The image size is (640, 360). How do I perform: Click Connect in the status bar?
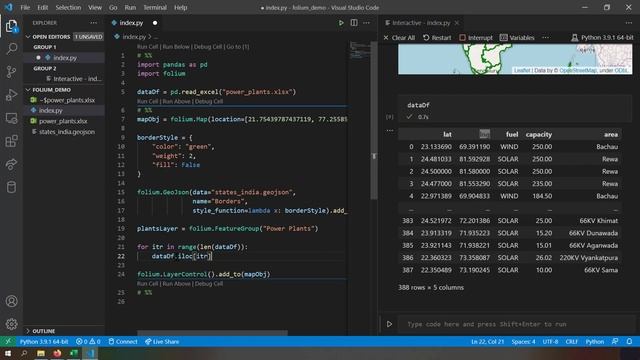click(x=123, y=342)
